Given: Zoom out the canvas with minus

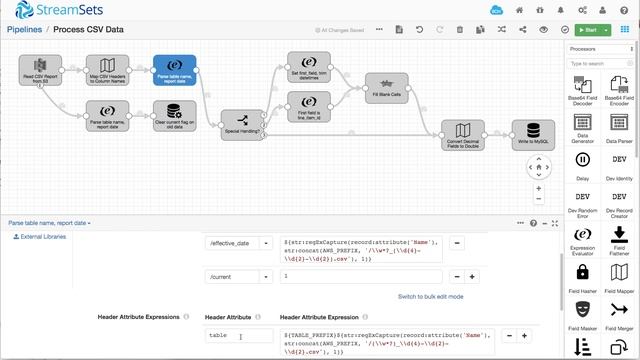Looking at the screenshot, I should pyautogui.click(x=539, y=199).
